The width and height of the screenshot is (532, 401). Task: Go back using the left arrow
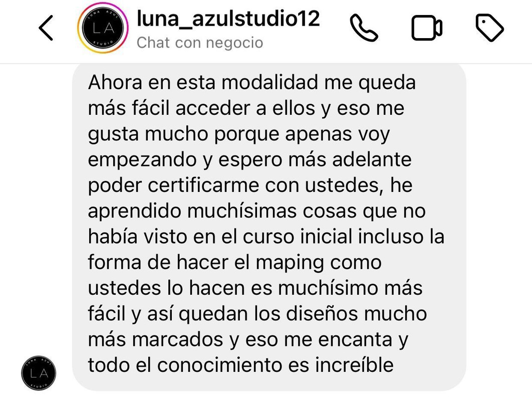click(x=46, y=28)
